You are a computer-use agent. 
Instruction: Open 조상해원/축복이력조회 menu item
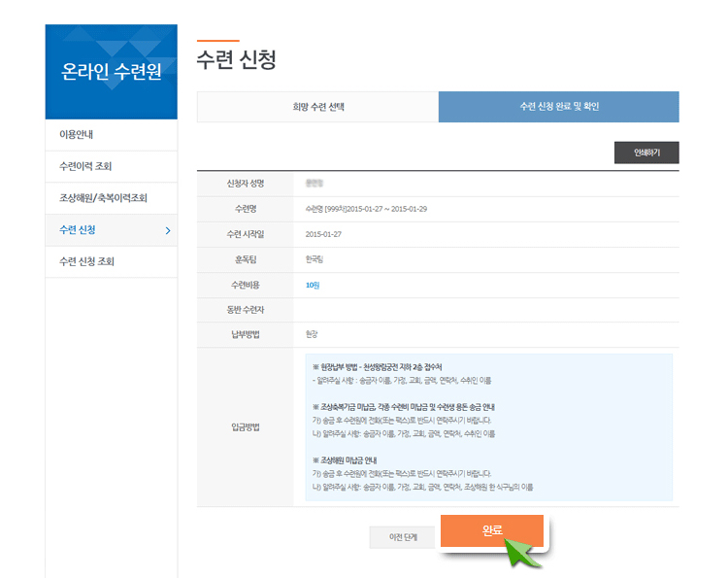click(x=112, y=198)
